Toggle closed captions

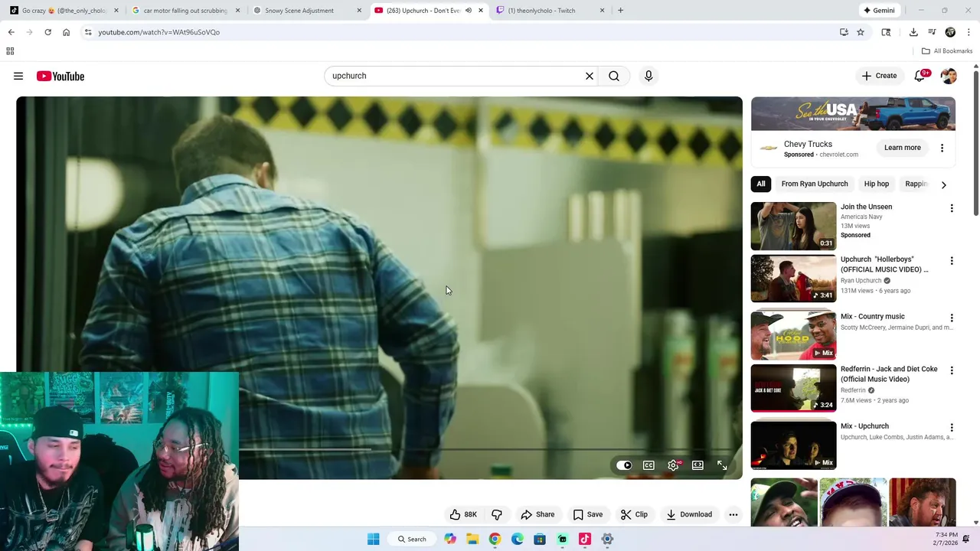click(648, 465)
